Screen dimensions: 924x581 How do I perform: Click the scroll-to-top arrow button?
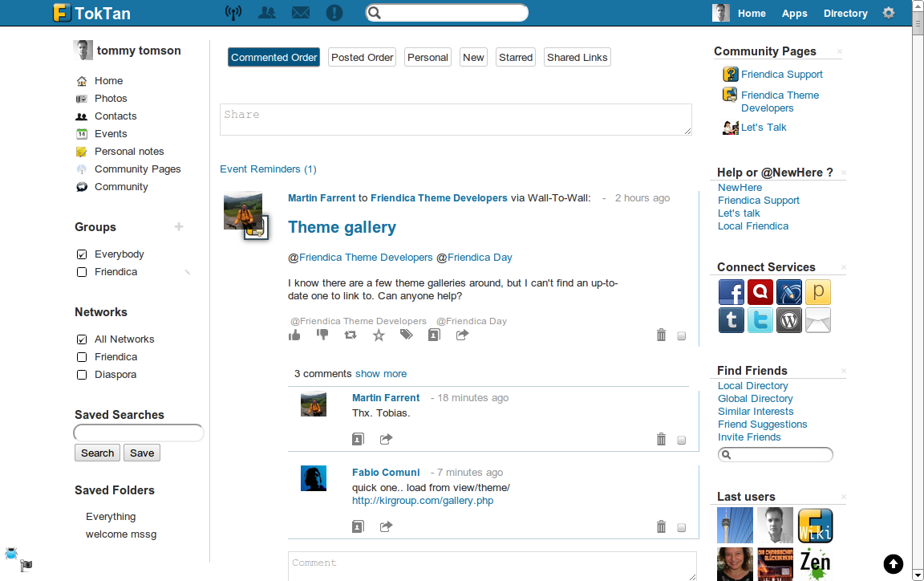[894, 564]
